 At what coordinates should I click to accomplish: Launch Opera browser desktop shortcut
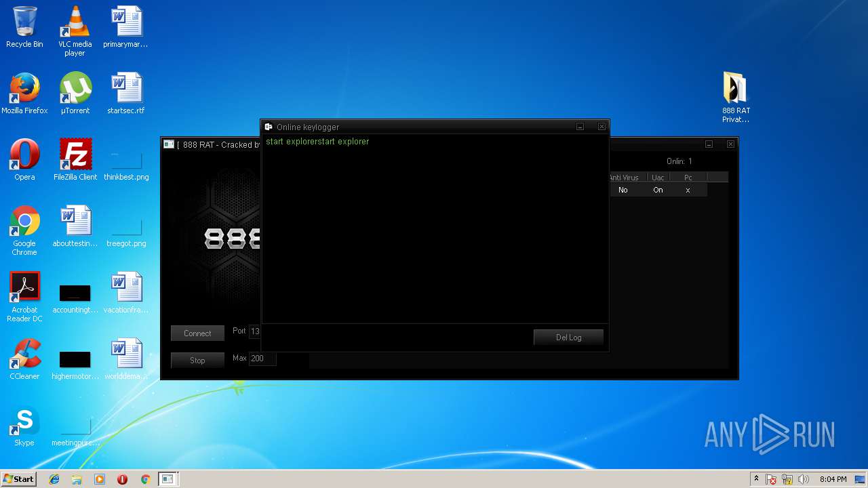click(24, 160)
